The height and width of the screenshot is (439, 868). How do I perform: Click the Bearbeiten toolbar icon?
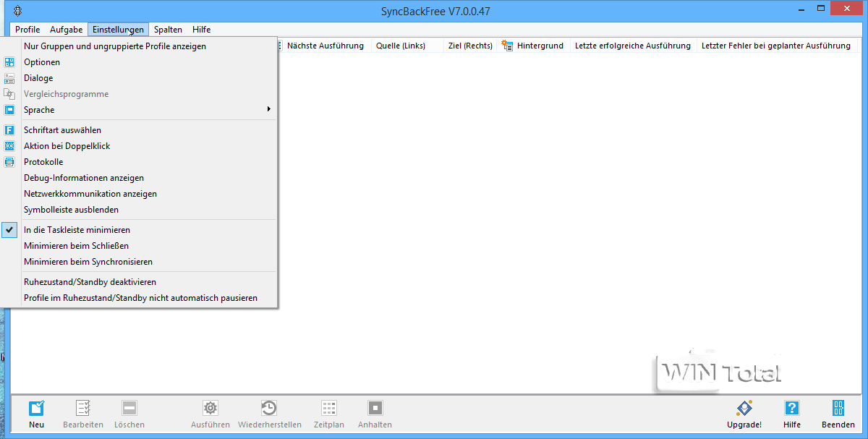(x=83, y=408)
